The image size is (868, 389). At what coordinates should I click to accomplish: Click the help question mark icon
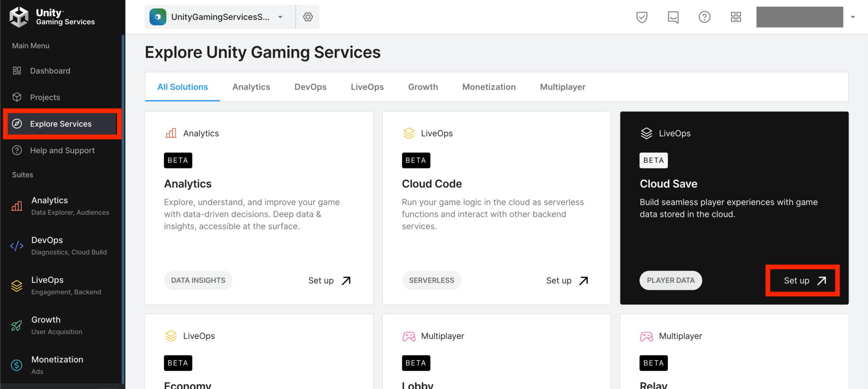point(704,17)
